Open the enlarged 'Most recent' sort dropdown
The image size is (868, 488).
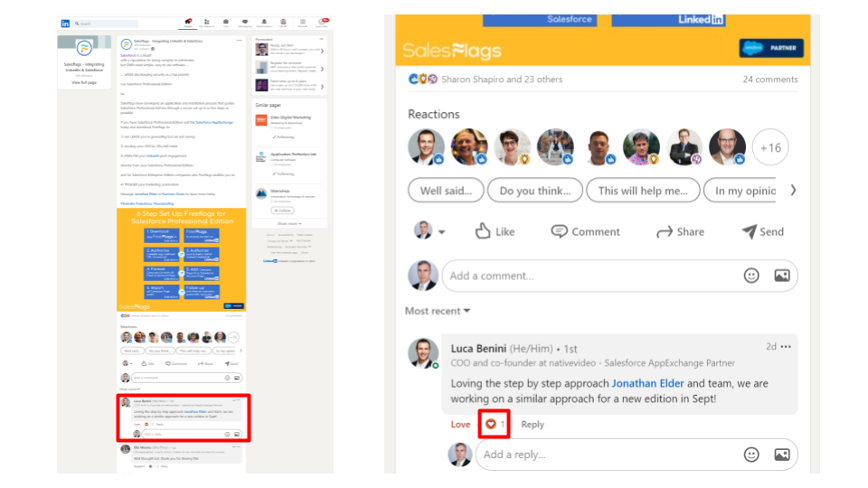point(438,311)
